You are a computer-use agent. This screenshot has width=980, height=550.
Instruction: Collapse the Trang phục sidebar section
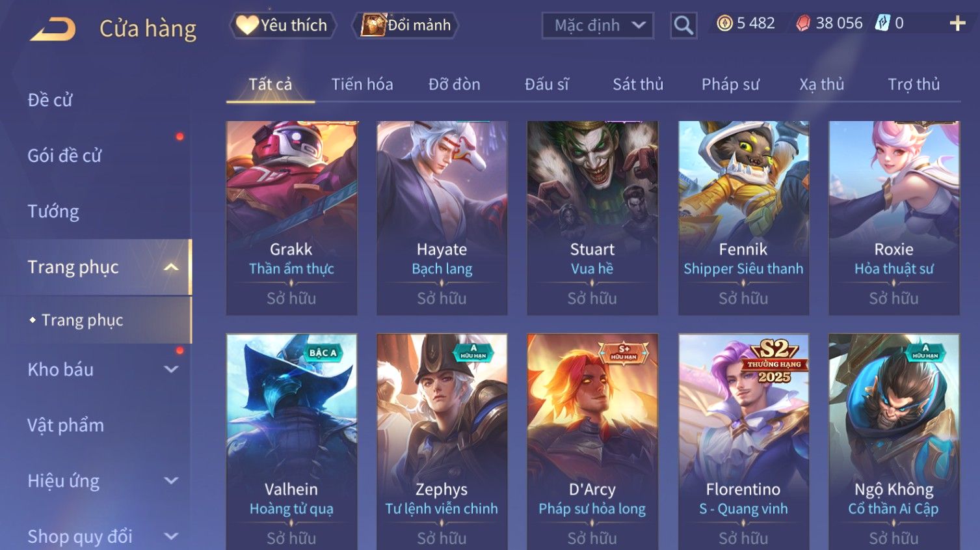(171, 268)
